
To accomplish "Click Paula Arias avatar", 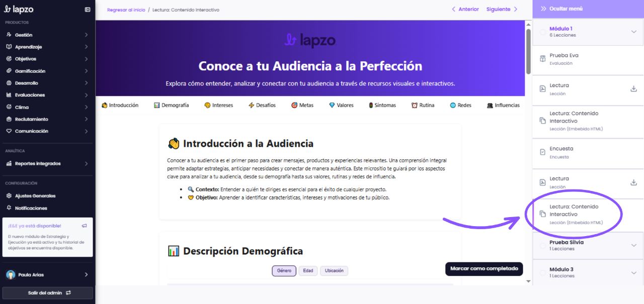I will 11,275.
